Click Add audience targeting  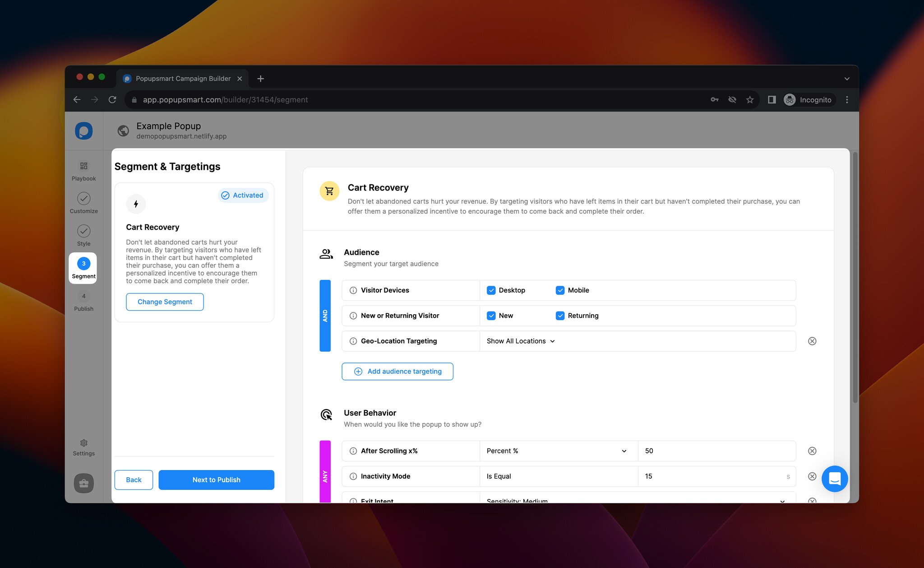tap(397, 372)
